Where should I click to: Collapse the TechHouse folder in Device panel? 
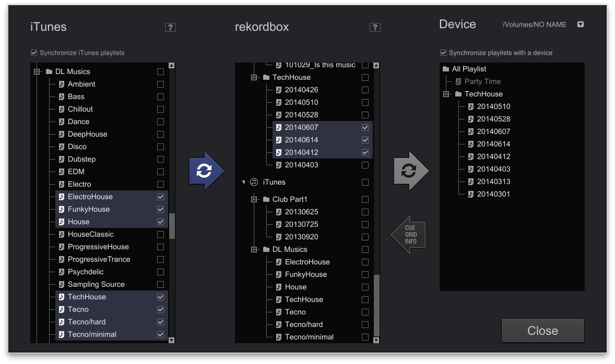tap(446, 94)
